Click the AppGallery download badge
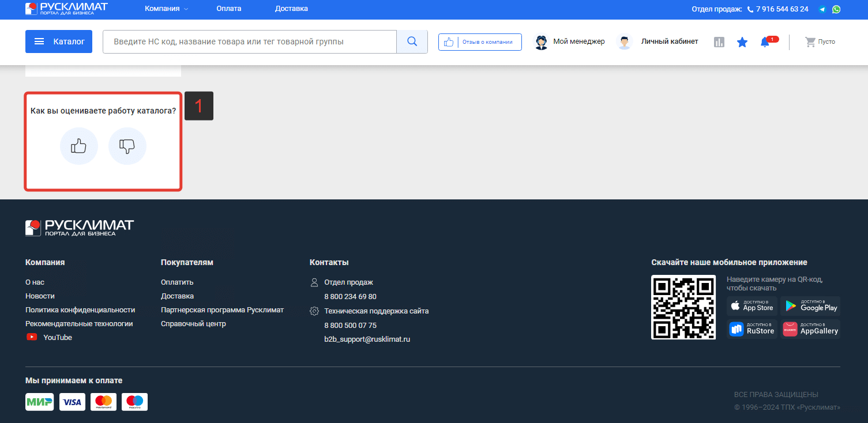Image resolution: width=868 pixels, height=423 pixels. [810, 329]
